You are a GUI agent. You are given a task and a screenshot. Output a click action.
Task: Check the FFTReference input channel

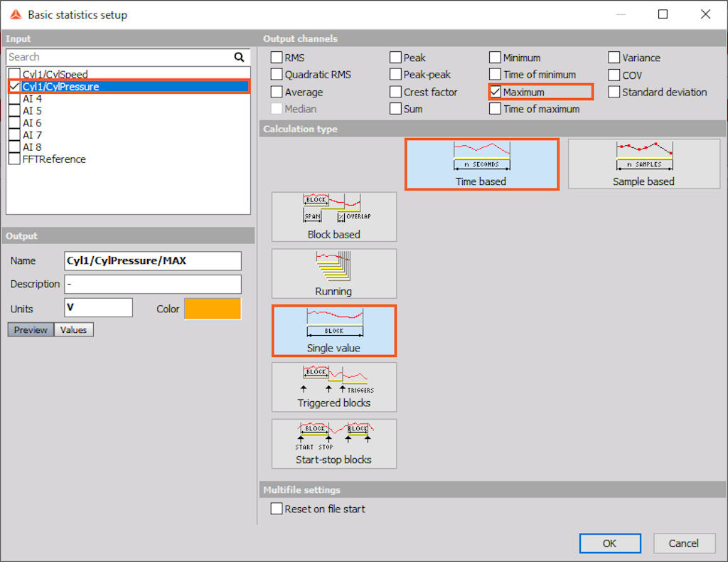[x=15, y=159]
